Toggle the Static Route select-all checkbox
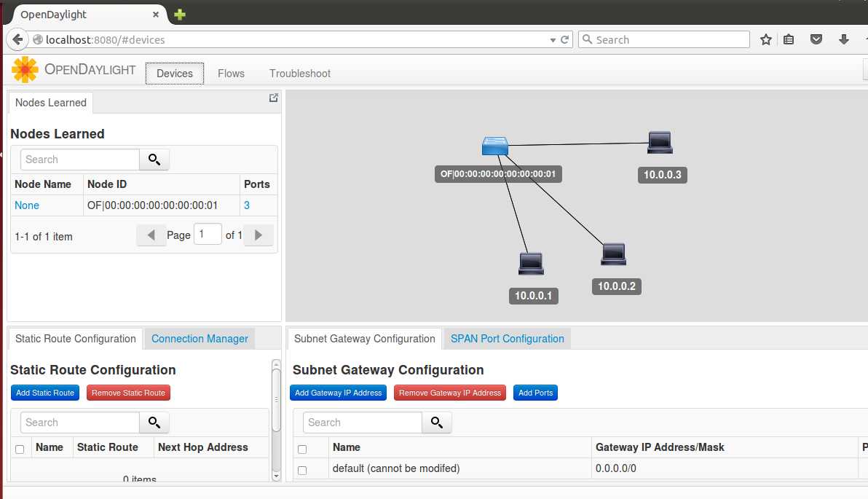The image size is (868, 499). [x=20, y=449]
